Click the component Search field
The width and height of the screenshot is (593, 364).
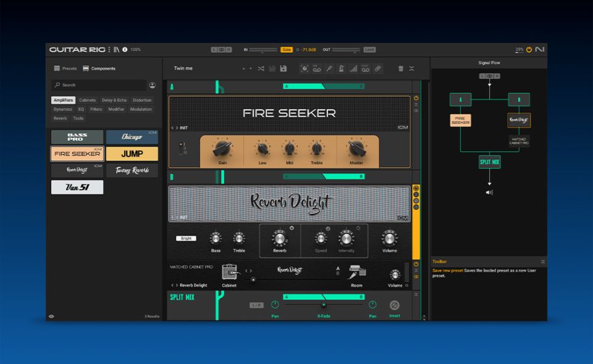pos(99,85)
